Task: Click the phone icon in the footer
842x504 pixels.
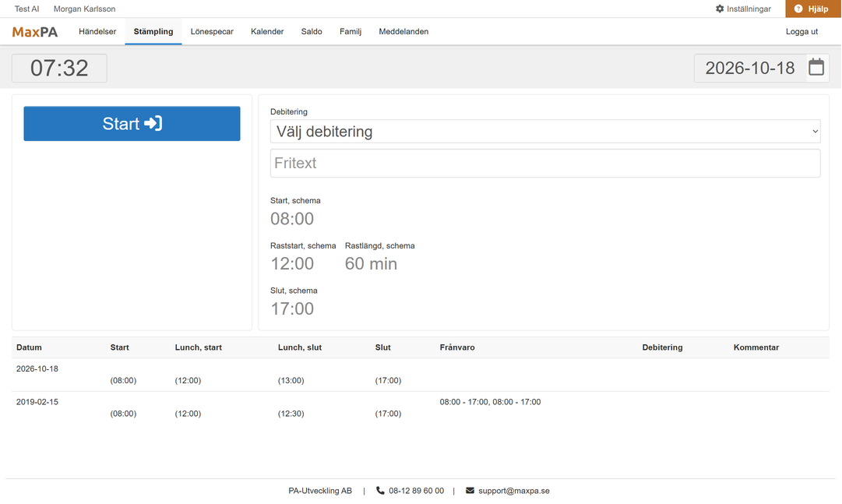Action: pos(380,491)
